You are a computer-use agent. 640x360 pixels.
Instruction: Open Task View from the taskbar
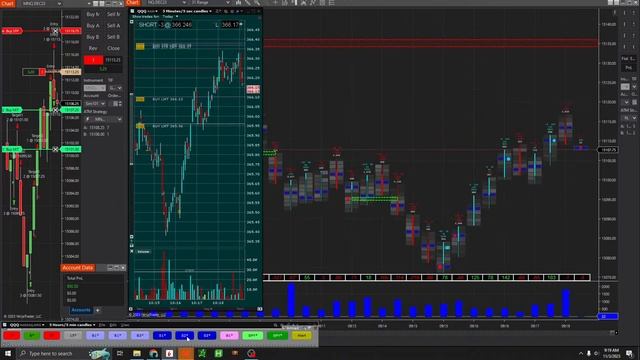[120, 353]
